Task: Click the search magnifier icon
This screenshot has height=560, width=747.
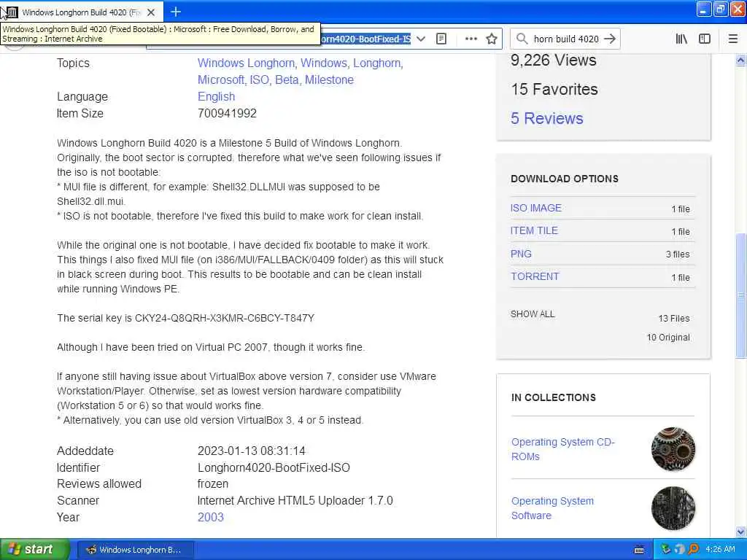Action: 522,39
